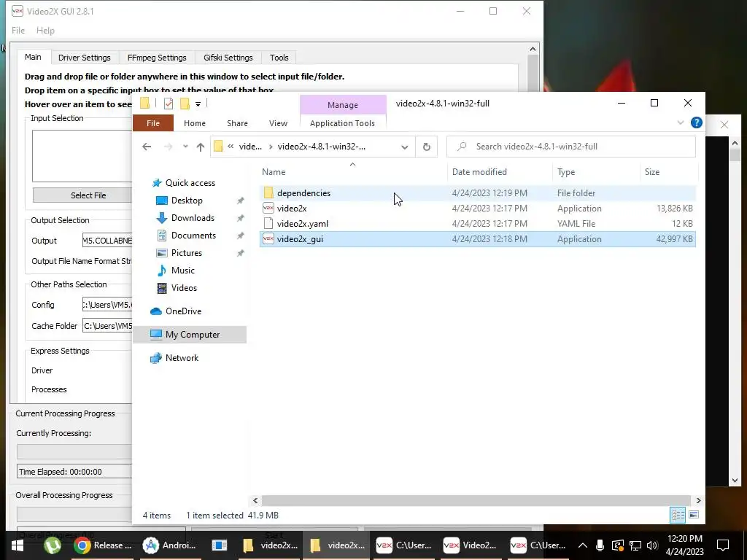The image size is (747, 560).
Task: Click horizontal scrollbar left arrow
Action: [x=255, y=500]
